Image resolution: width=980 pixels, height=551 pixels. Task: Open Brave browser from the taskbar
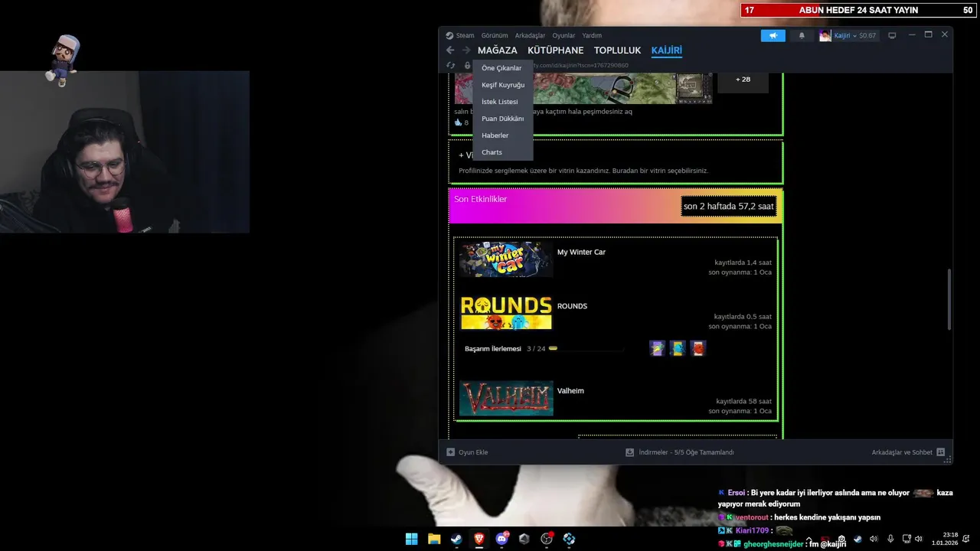[x=479, y=539]
